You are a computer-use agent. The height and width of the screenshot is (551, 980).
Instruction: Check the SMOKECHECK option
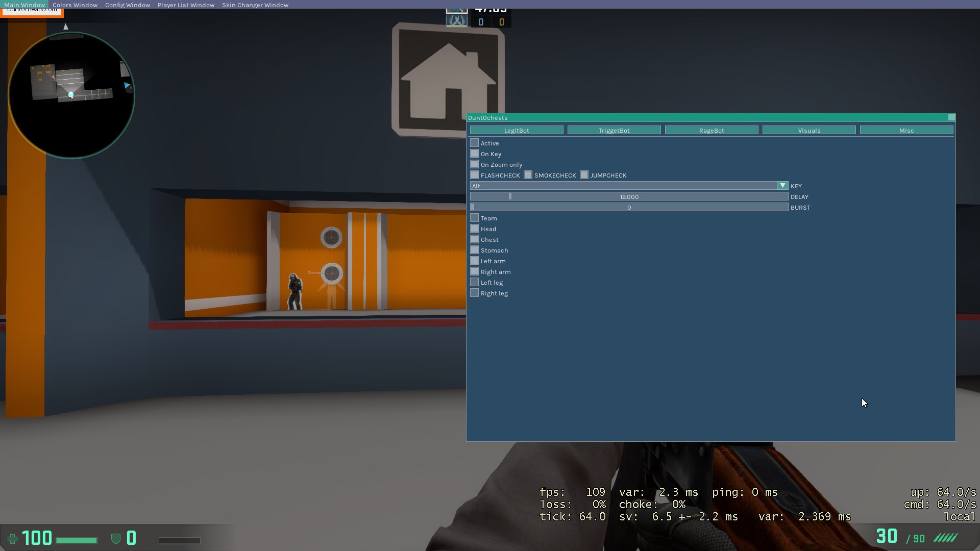[528, 176]
